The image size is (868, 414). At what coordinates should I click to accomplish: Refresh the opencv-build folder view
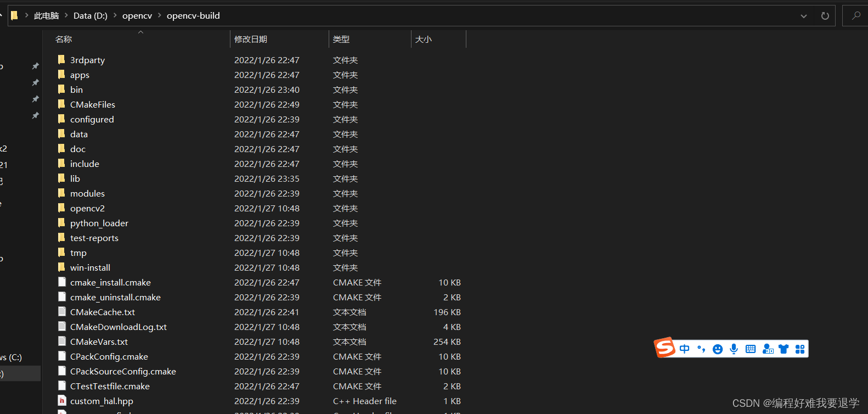coord(825,16)
